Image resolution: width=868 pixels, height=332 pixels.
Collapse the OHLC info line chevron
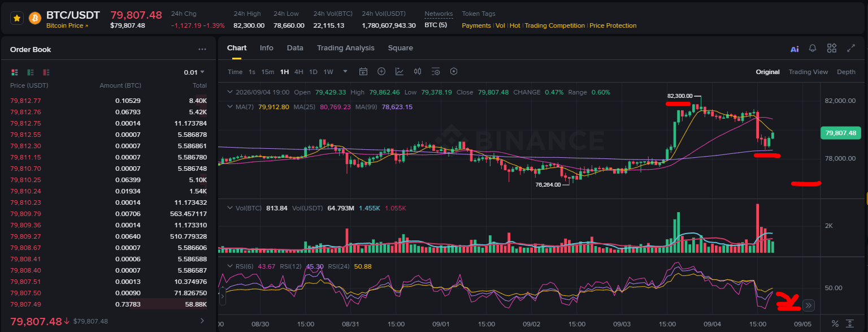pyautogui.click(x=229, y=92)
